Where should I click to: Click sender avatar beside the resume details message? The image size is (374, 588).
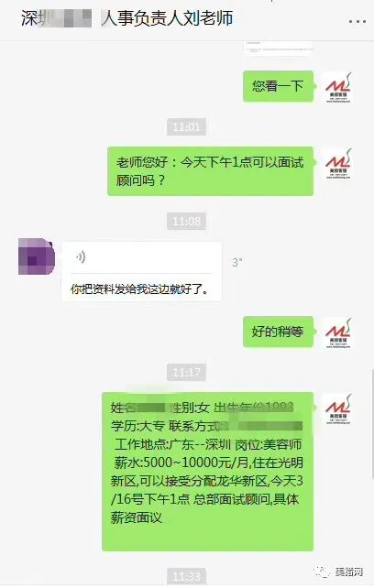[338, 409]
